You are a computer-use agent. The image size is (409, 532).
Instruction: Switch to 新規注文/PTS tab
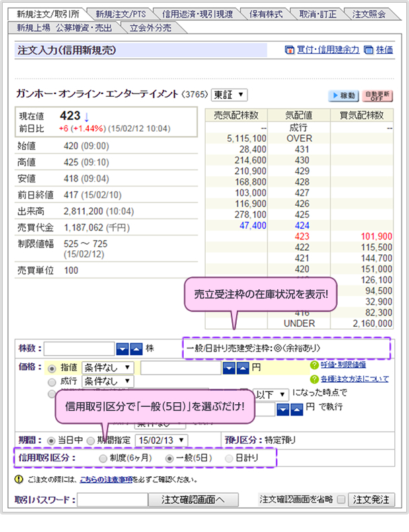tap(120, 14)
